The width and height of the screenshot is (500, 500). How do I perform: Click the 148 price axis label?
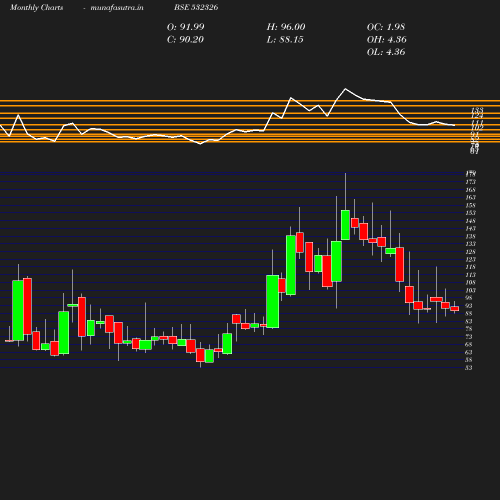pos(471,221)
